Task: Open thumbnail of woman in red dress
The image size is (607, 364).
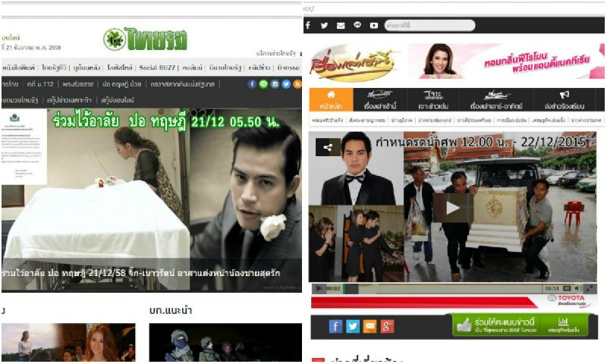Action: (x=68, y=342)
